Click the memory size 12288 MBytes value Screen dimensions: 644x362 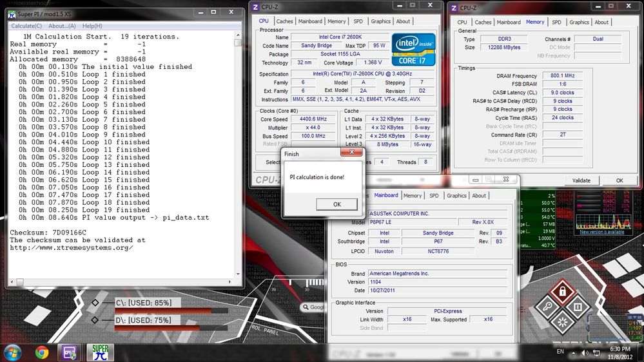pyautogui.click(x=504, y=47)
